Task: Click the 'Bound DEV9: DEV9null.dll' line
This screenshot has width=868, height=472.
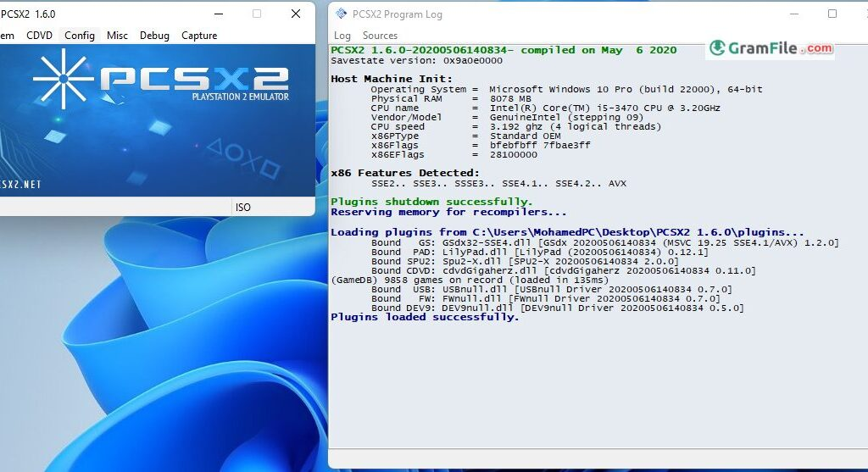Action: (x=558, y=308)
